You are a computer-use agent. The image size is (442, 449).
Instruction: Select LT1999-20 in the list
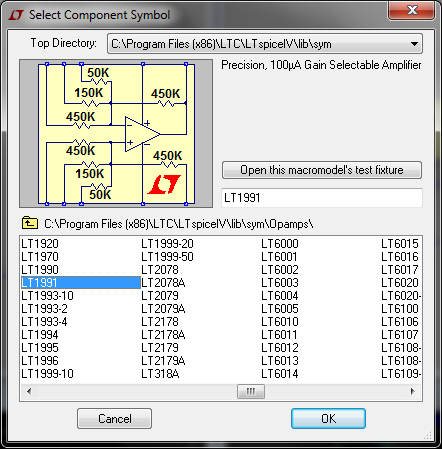pos(167,244)
